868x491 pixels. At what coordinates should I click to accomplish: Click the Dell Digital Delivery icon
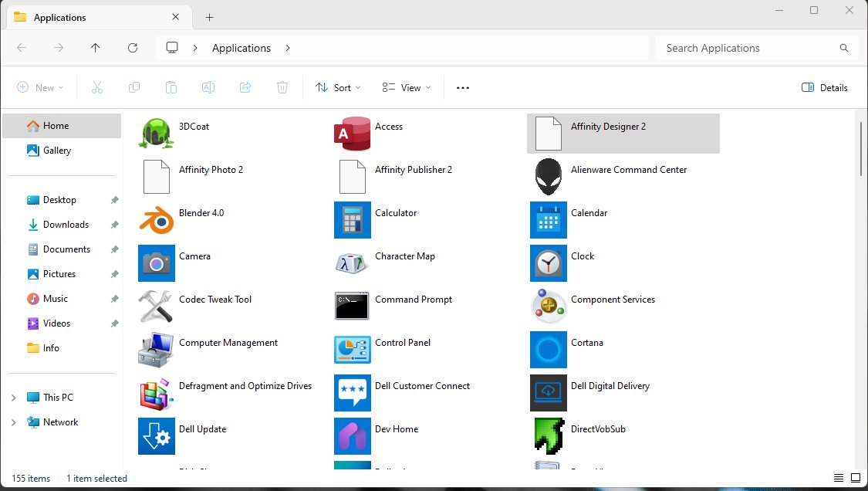pos(548,392)
